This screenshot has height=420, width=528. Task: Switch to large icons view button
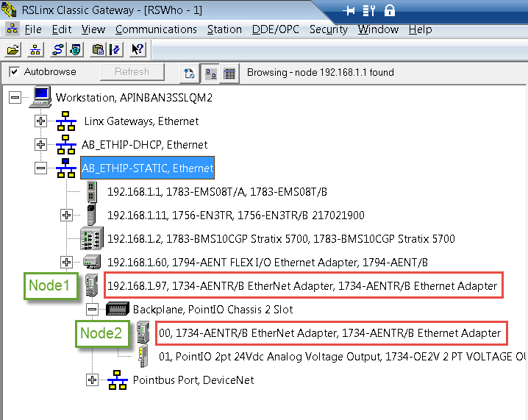[211, 73]
